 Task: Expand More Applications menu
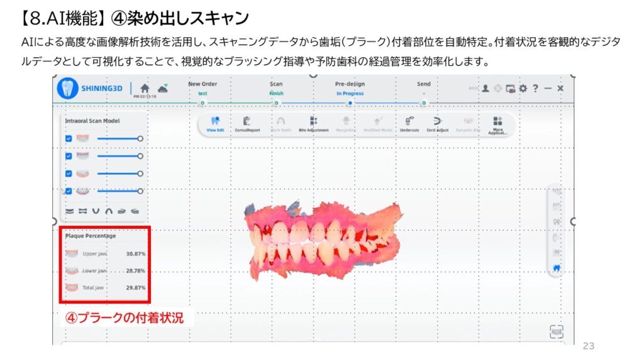coord(497,124)
